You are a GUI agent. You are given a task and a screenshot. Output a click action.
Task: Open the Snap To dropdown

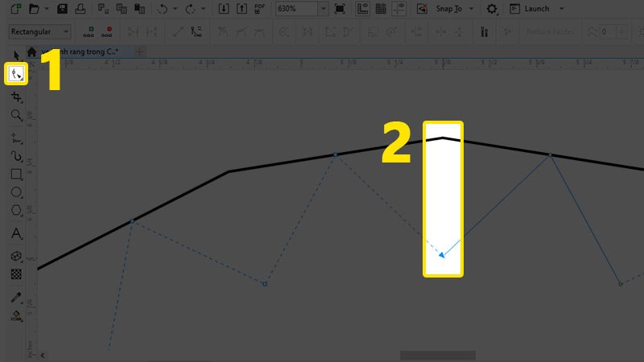point(455,9)
